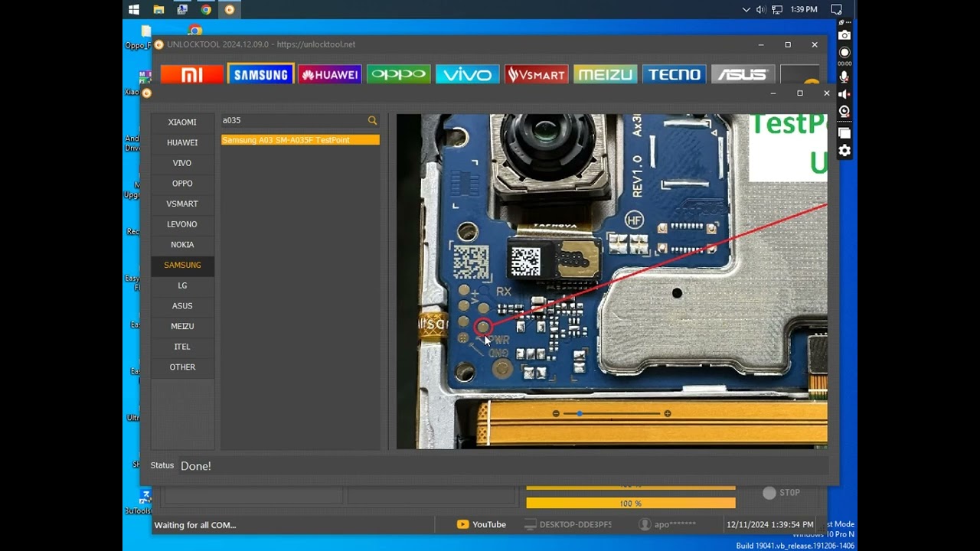Close the testpoint viewer window
The width and height of the screenshot is (980, 551).
(827, 93)
